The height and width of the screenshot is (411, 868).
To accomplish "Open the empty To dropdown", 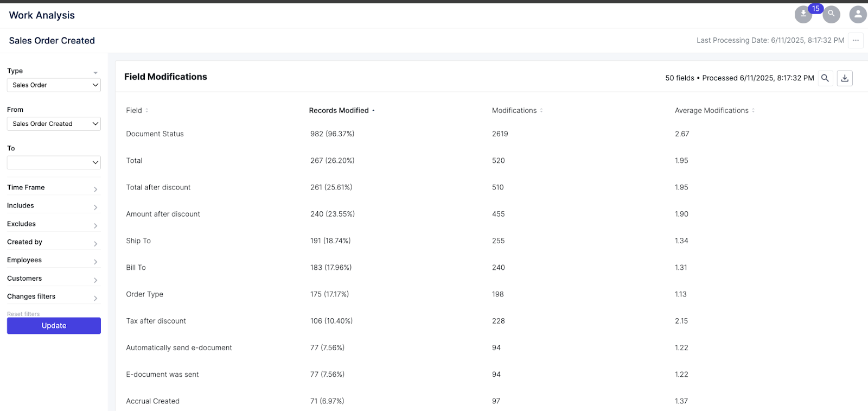I will [x=54, y=162].
